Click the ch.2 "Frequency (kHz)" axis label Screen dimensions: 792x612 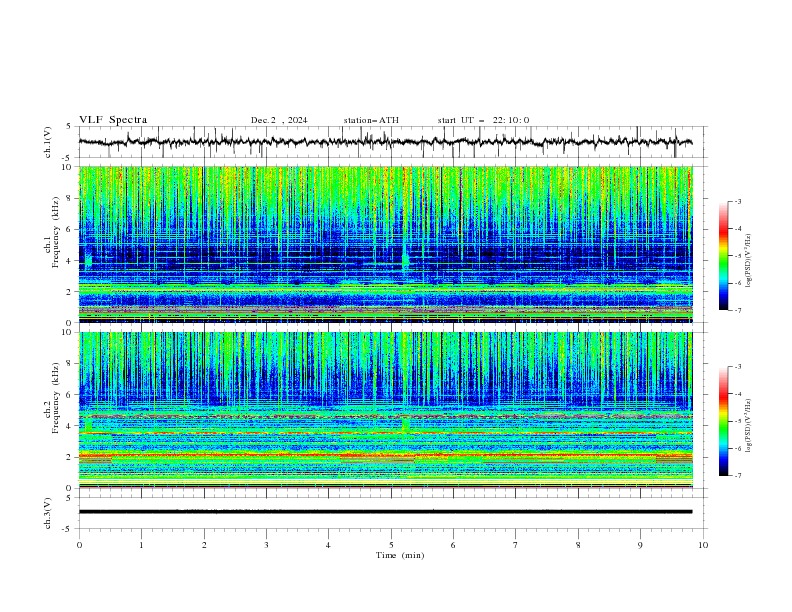[x=55, y=397]
